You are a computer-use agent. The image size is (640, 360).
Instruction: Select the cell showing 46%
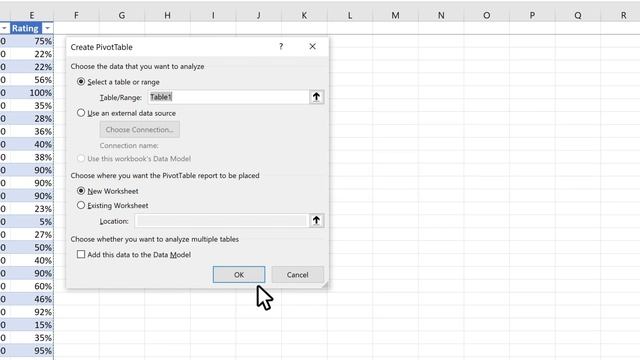point(31,299)
